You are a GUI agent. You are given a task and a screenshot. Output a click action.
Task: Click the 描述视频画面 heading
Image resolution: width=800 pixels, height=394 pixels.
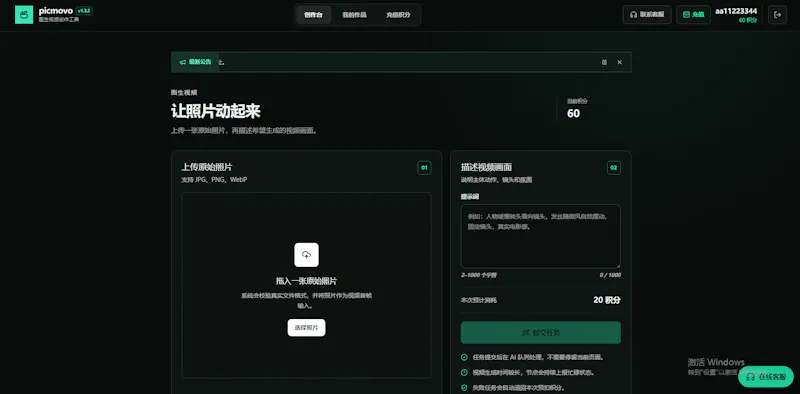[x=486, y=167]
